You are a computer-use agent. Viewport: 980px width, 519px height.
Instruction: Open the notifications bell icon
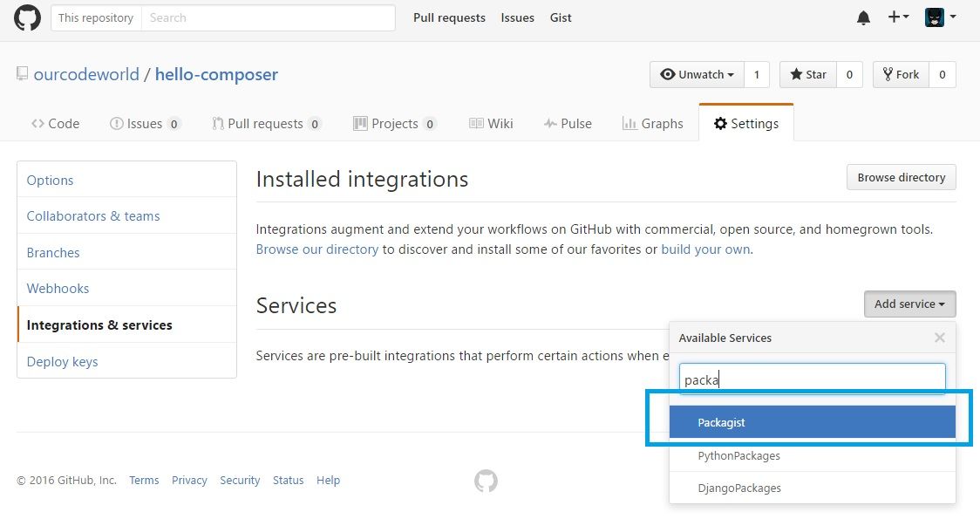tap(863, 17)
